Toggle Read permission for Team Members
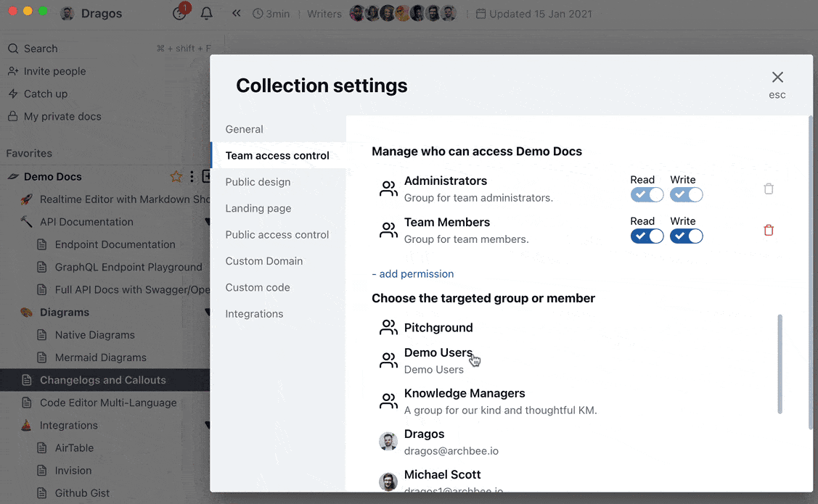Screen dimensions: 818x504 click(x=647, y=236)
